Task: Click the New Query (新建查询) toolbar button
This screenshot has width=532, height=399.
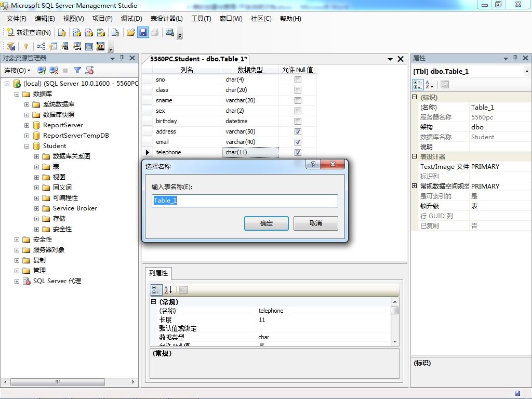Action: pos(29,32)
